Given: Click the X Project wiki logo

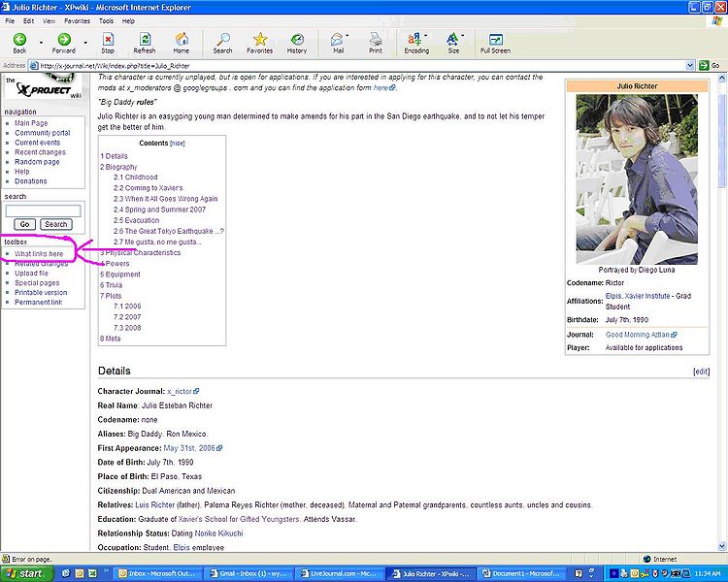Looking at the screenshot, I should point(44,85).
